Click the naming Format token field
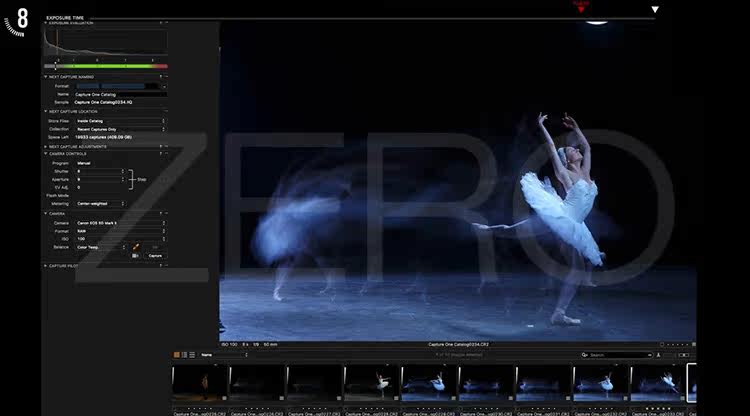This screenshot has width=750, height=416. pos(118,86)
